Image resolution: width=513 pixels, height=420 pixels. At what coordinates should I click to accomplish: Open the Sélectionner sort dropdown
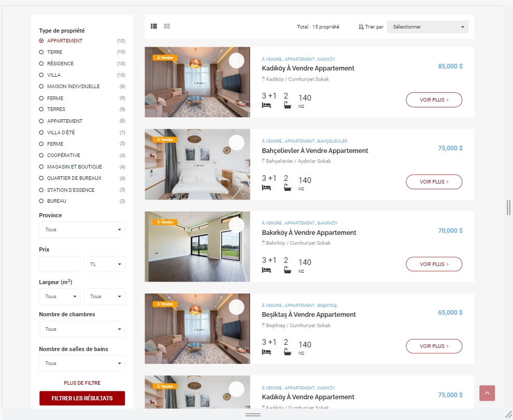pos(427,27)
